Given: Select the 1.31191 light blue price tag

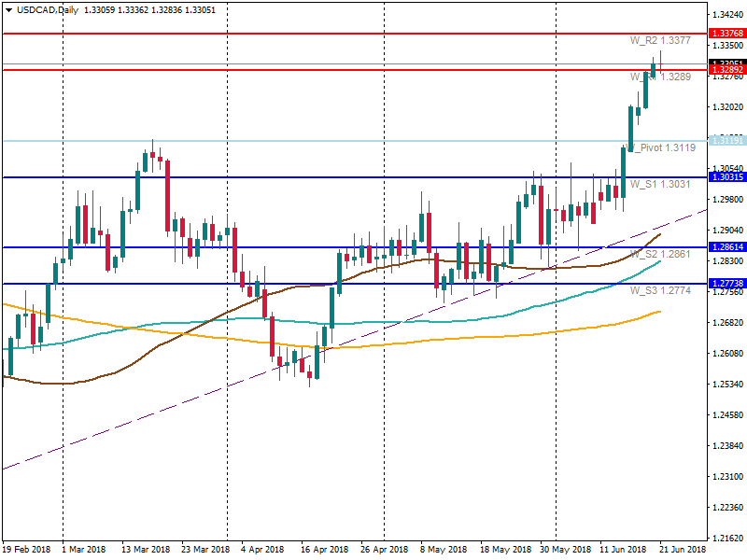Looking at the screenshot, I should [726, 140].
